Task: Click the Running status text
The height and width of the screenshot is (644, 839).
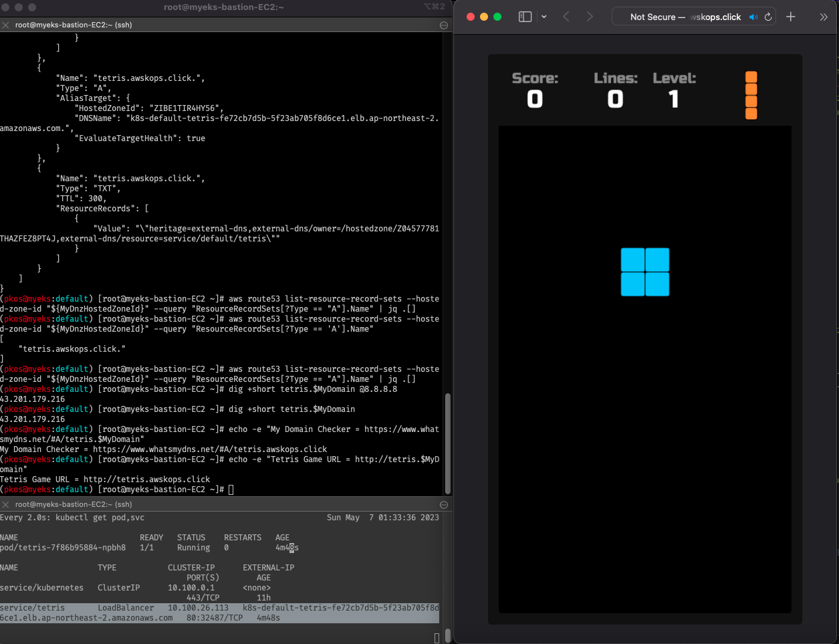Action: [193, 548]
